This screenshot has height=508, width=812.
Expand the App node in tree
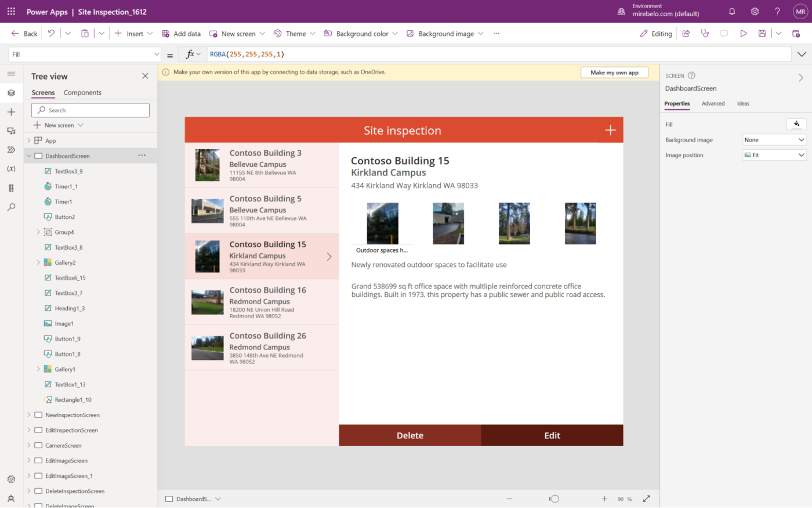(x=29, y=140)
